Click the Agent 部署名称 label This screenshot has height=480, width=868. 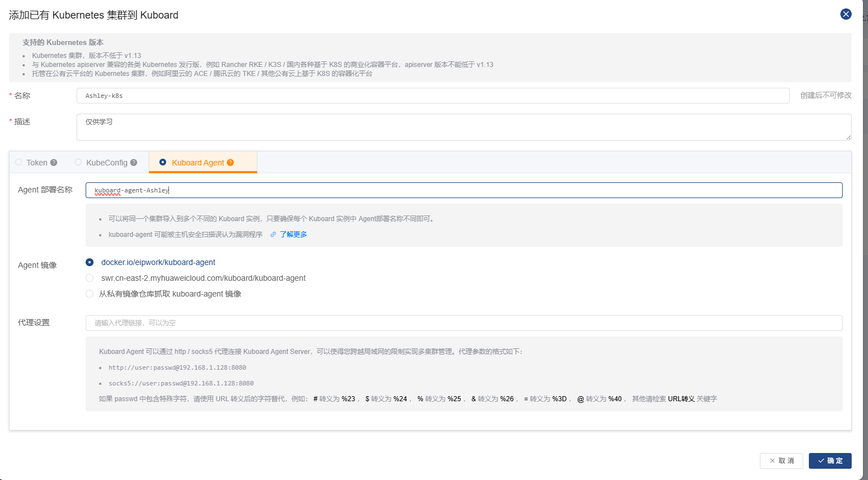[x=45, y=190]
